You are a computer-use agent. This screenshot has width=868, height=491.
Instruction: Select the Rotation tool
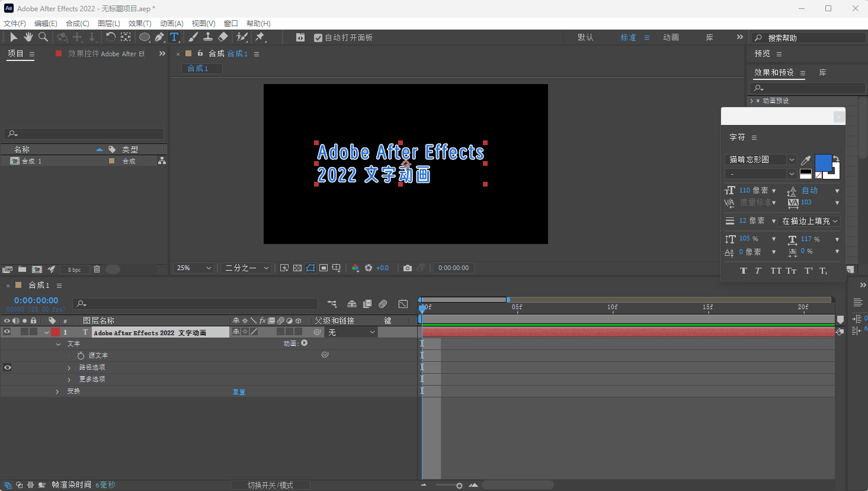coord(110,37)
